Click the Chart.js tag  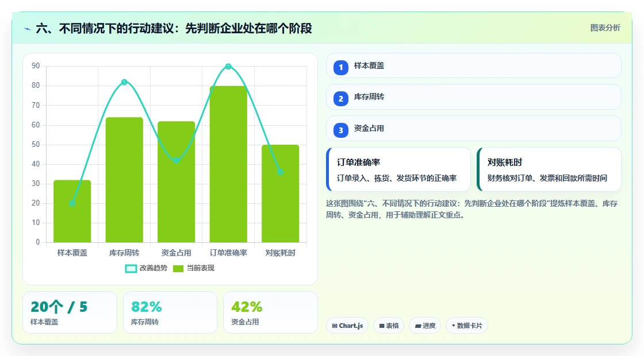[347, 326]
